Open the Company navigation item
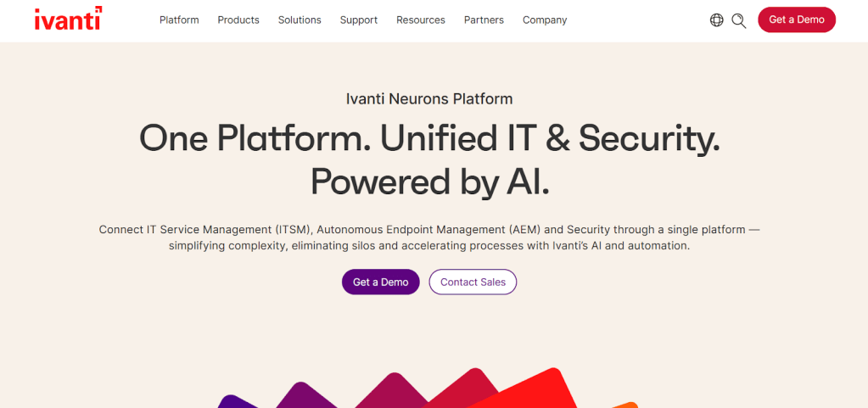Screen dimensions: 868x408 [545, 20]
